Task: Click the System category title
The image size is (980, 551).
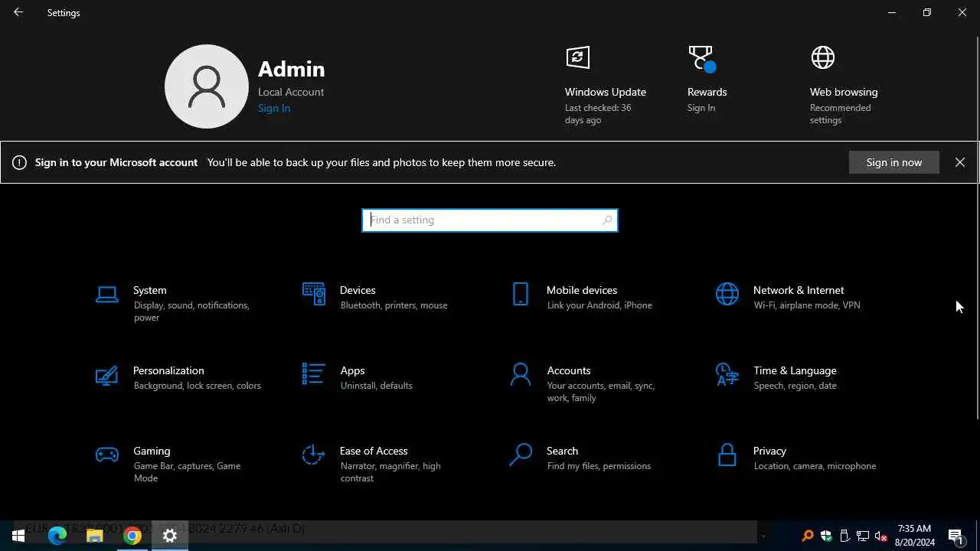Action: point(149,290)
